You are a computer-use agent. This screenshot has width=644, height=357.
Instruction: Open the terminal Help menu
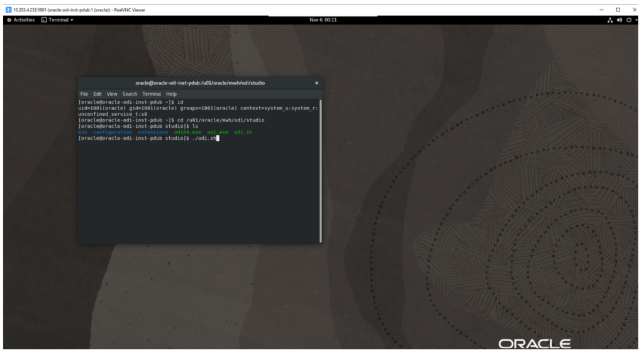click(171, 94)
